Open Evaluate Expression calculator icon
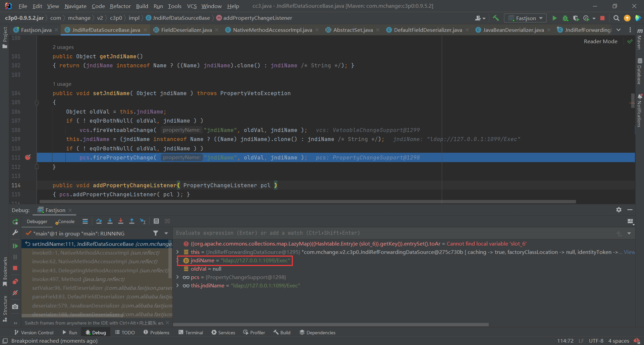The width and height of the screenshot is (644, 345). point(156,221)
